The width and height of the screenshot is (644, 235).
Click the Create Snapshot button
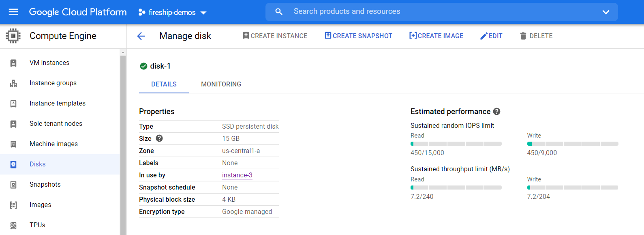[x=358, y=36]
